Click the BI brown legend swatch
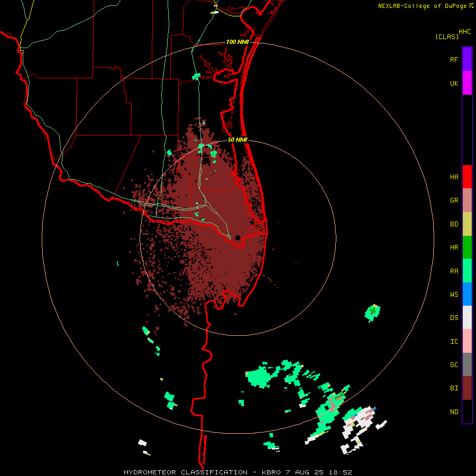The height and width of the screenshot is (476, 476). [x=467, y=388]
